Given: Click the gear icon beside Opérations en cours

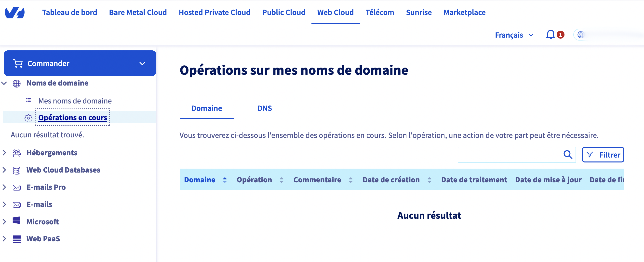Looking at the screenshot, I should pyautogui.click(x=28, y=118).
